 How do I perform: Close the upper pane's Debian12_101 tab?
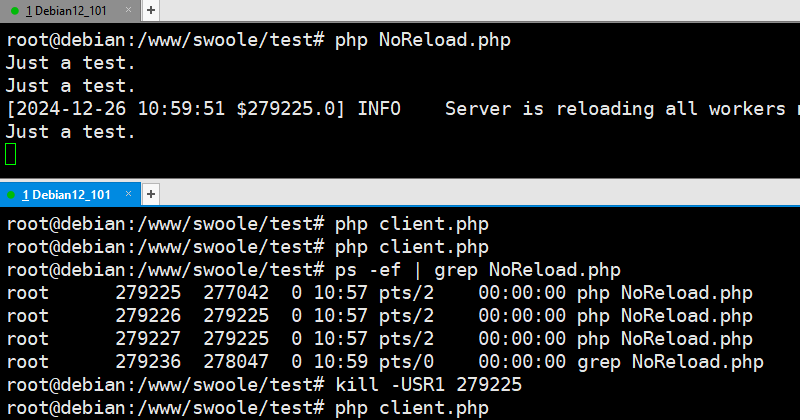(128, 10)
